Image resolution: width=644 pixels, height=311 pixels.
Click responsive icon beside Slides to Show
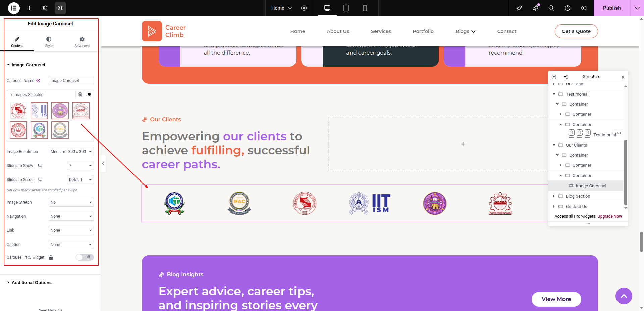(40, 165)
